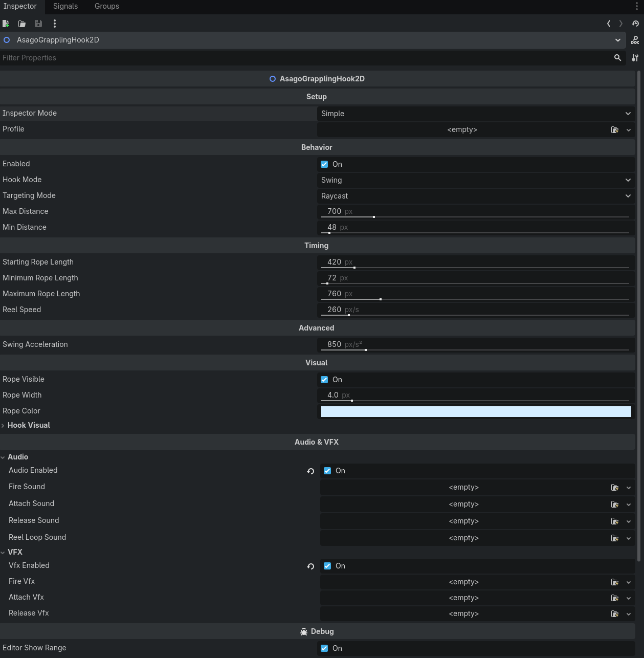Screen dimensions: 644x658
Task: Click the Release Sound quick load icon
Action: 615,521
